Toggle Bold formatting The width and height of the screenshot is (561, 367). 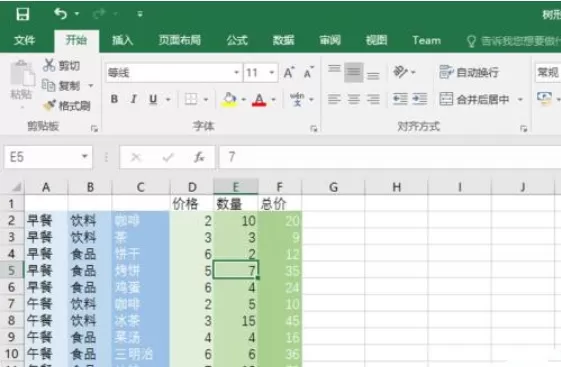(x=114, y=99)
